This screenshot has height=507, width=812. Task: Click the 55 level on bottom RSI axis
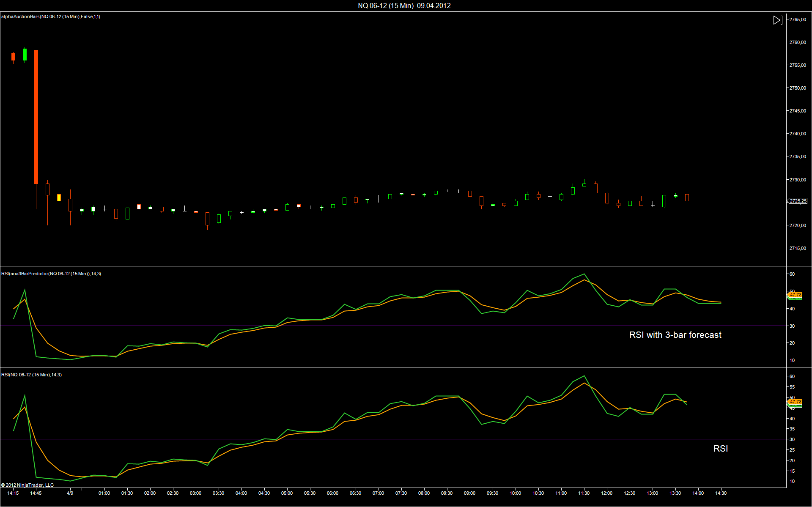tap(792, 387)
